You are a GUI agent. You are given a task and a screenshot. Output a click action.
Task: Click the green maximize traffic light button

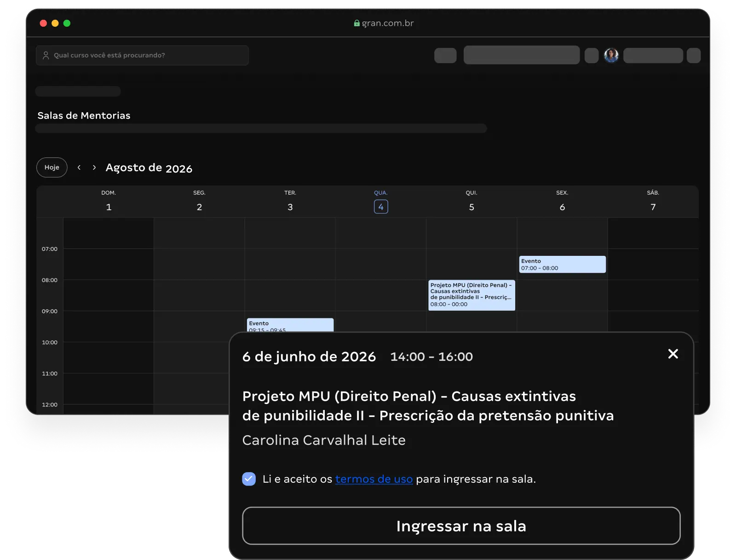click(x=67, y=23)
